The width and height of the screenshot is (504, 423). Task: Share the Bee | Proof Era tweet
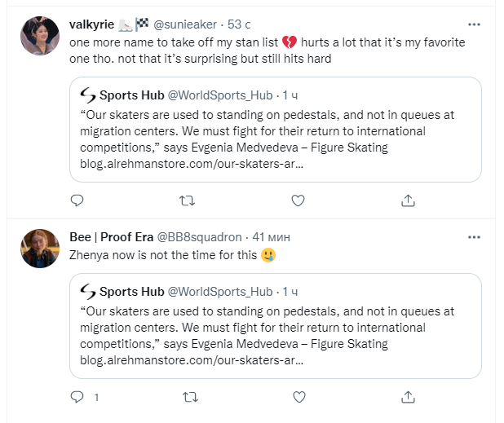click(x=409, y=397)
